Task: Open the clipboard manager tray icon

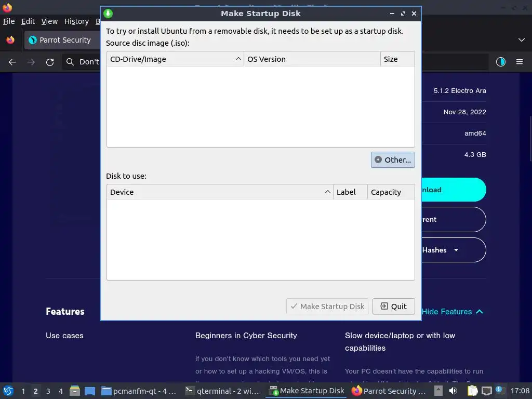Action: [472, 391]
